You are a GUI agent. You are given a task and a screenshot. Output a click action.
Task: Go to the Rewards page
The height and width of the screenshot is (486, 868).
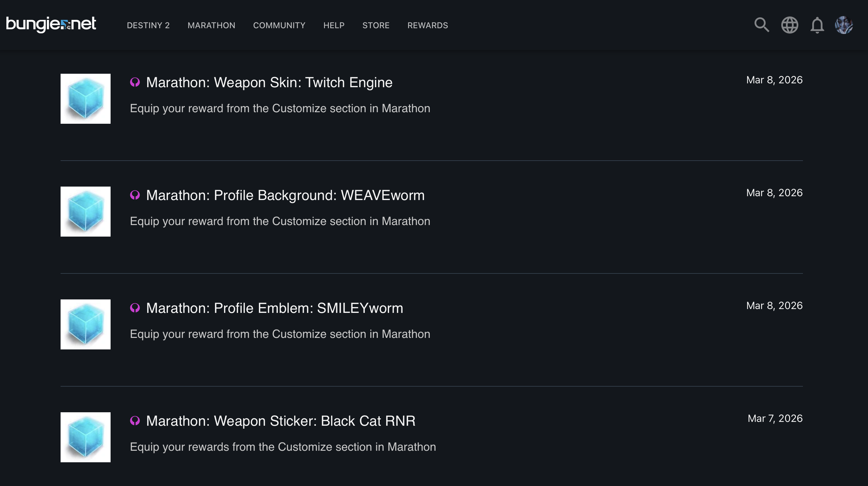pos(428,25)
